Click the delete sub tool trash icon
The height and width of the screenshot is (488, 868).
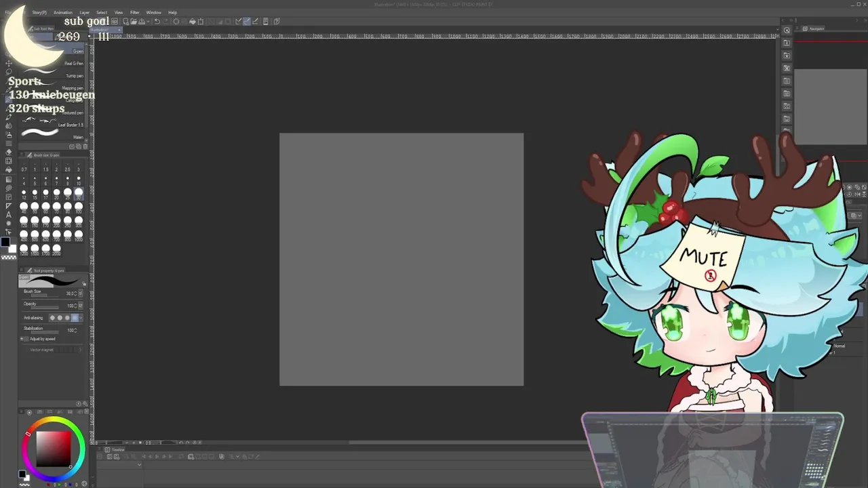[x=85, y=146]
